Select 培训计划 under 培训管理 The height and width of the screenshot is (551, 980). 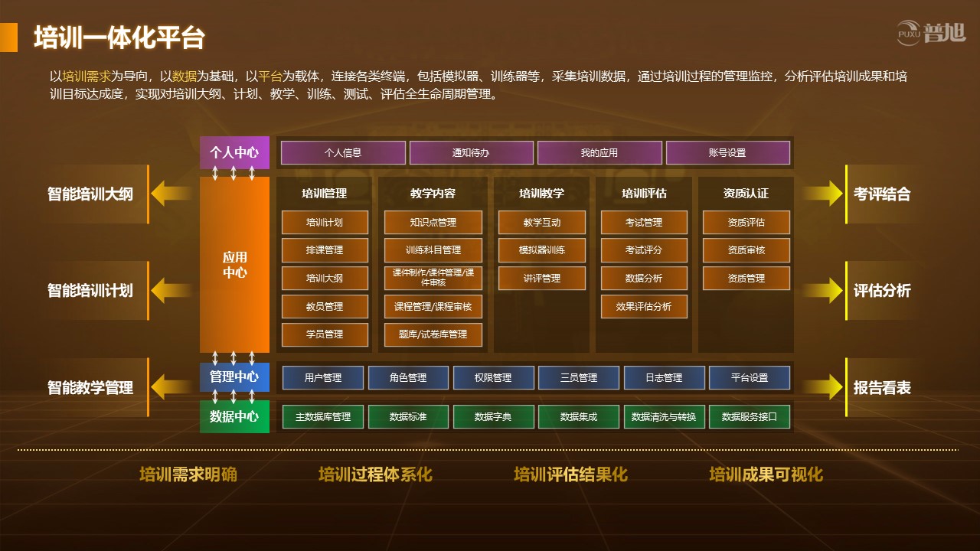point(325,223)
